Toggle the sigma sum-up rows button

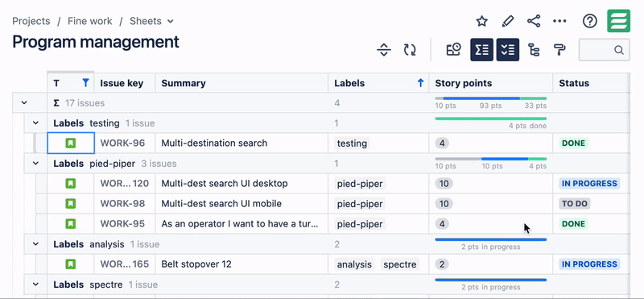[x=481, y=50]
